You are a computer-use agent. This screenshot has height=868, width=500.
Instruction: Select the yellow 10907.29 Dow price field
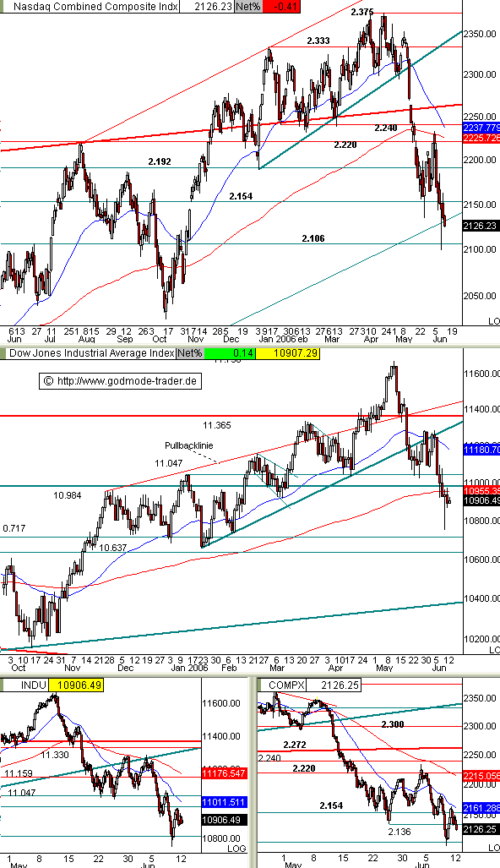tap(288, 352)
